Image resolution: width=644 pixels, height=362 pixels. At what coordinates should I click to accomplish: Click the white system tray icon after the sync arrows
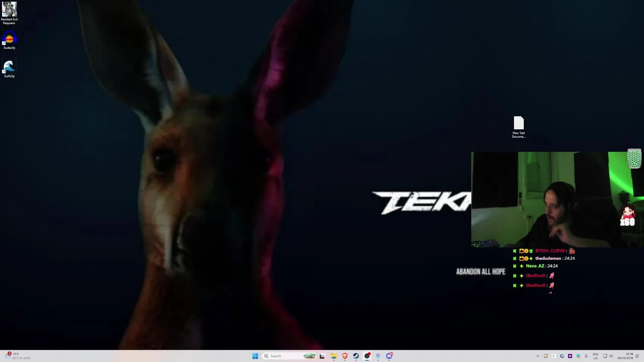(554, 356)
